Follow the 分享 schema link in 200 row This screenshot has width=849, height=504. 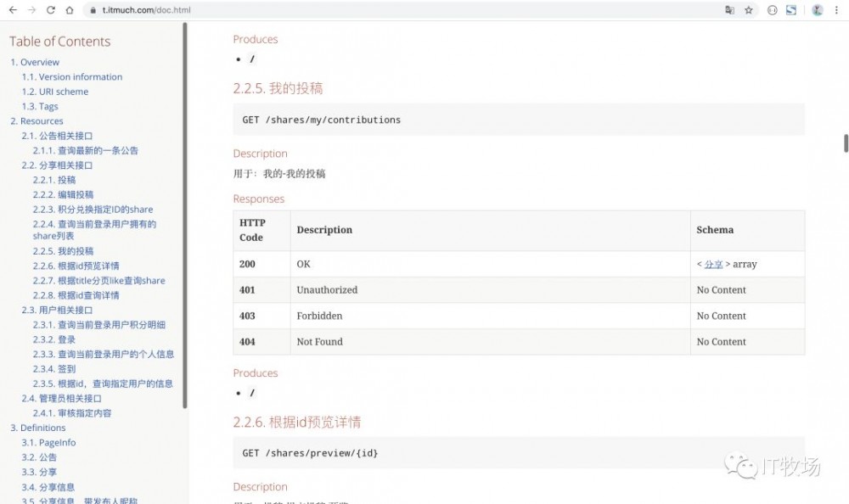[x=713, y=264]
